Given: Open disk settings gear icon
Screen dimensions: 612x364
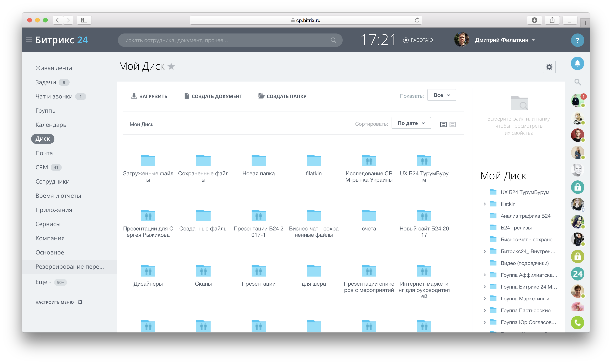Looking at the screenshot, I should pos(549,67).
